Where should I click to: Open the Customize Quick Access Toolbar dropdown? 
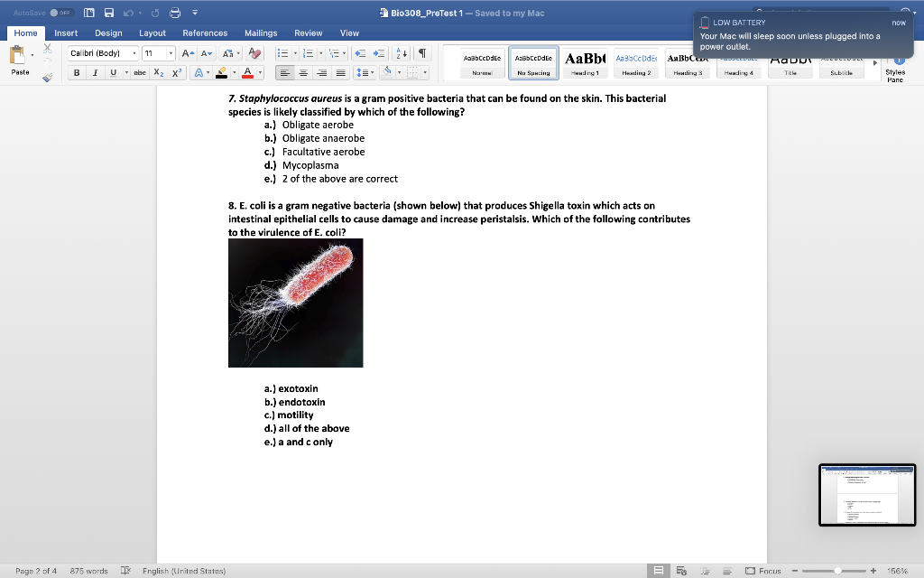(x=195, y=13)
